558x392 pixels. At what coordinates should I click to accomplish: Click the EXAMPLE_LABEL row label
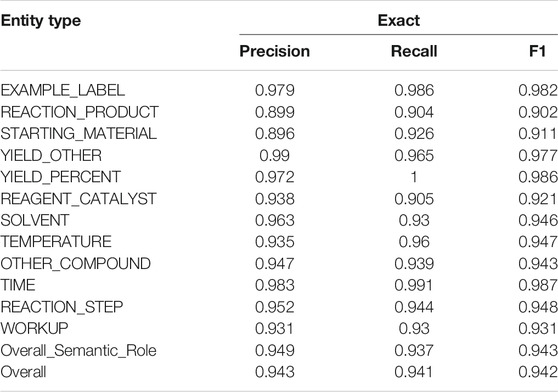[63, 90]
